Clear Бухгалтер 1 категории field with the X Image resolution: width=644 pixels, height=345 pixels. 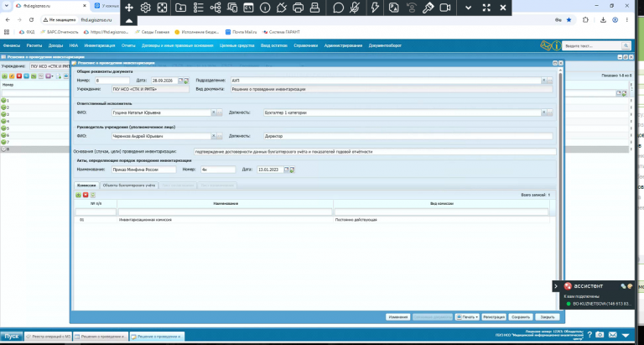pyautogui.click(x=543, y=112)
